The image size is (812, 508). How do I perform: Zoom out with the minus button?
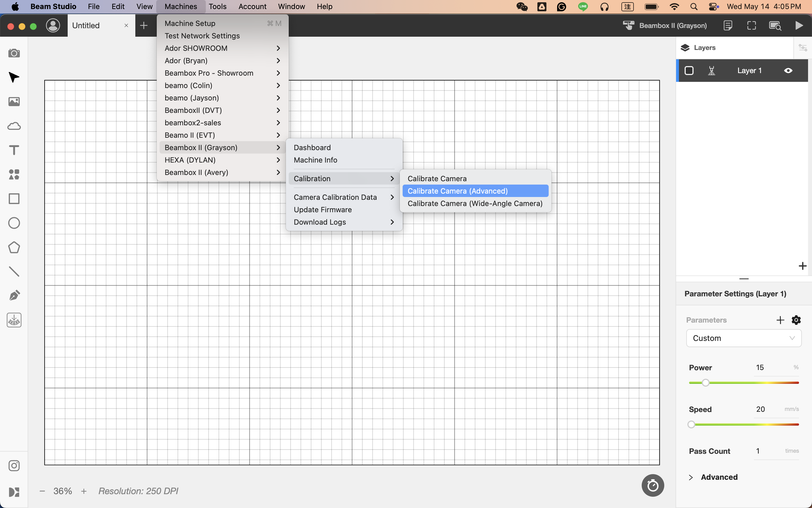coord(42,491)
